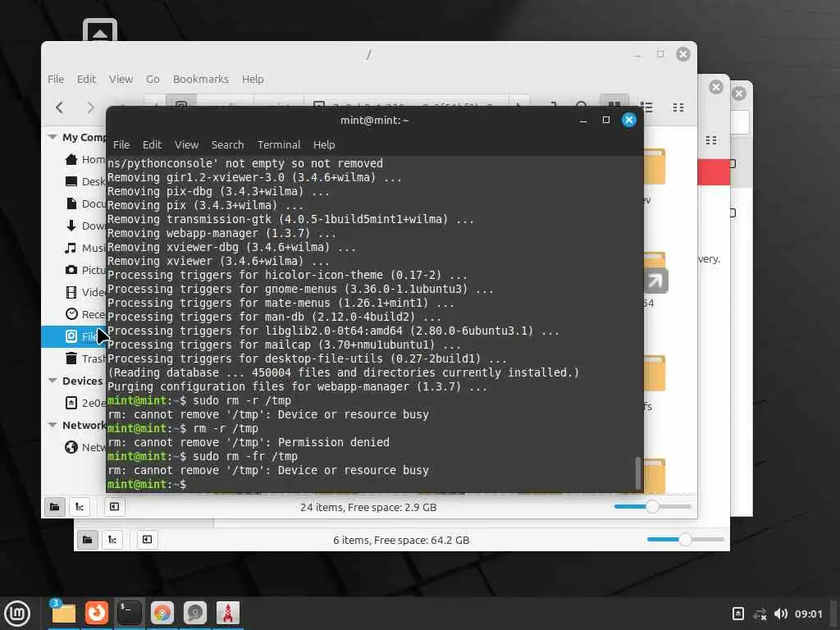Show tree view in back file manager
840x630 pixels.
[x=112, y=540]
